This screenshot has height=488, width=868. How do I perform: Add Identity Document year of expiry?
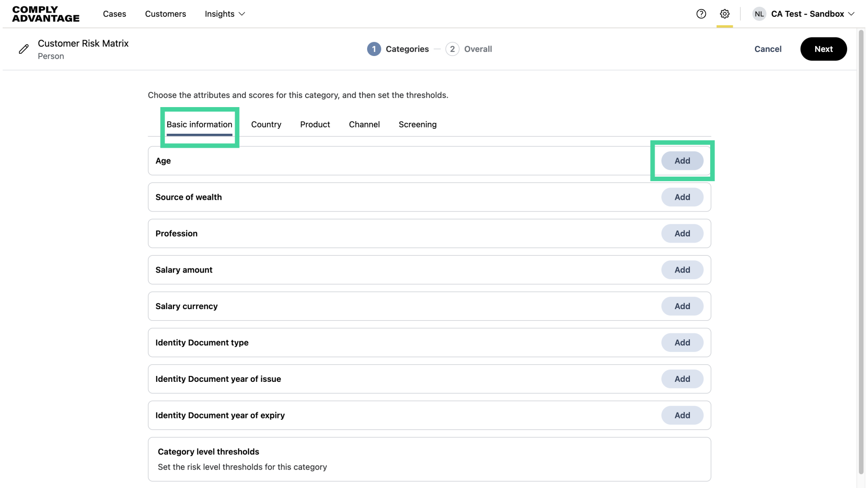[682, 415]
